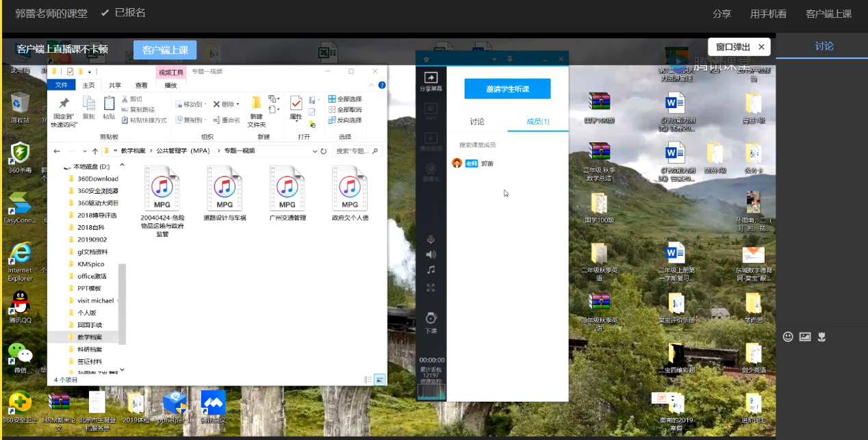Select the 广州交通管理 MPG file
Image resolution: width=868 pixels, height=440 pixels.
[287, 194]
